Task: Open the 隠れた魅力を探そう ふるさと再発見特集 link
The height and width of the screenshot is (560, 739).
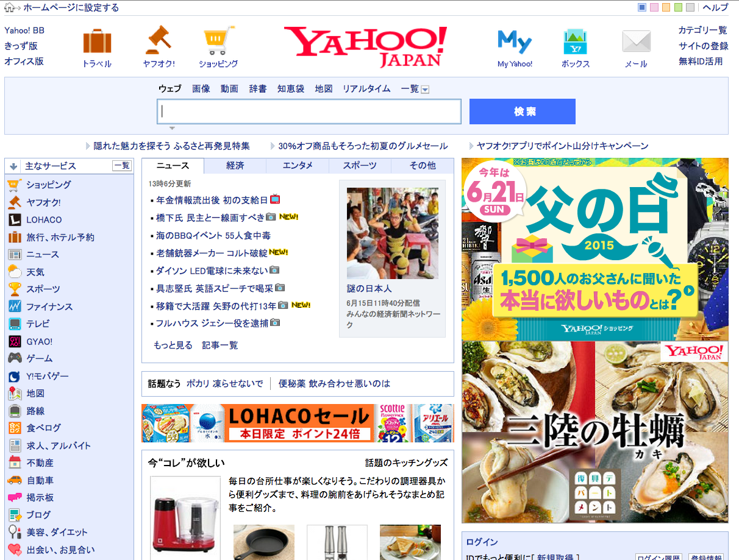Action: (171, 146)
